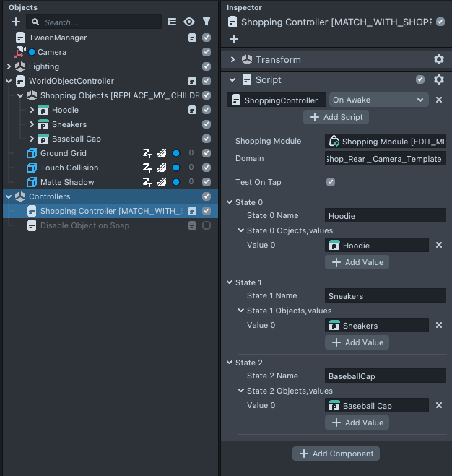
Task: Collapse the State 1 section
Action: pyautogui.click(x=230, y=282)
